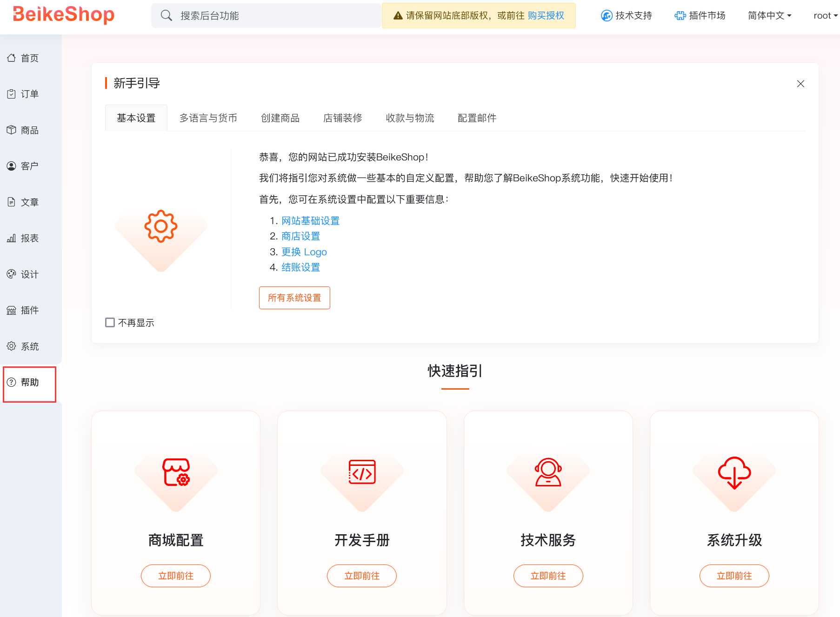Open 系统 in the sidebar
This screenshot has width=840, height=617.
click(x=30, y=346)
